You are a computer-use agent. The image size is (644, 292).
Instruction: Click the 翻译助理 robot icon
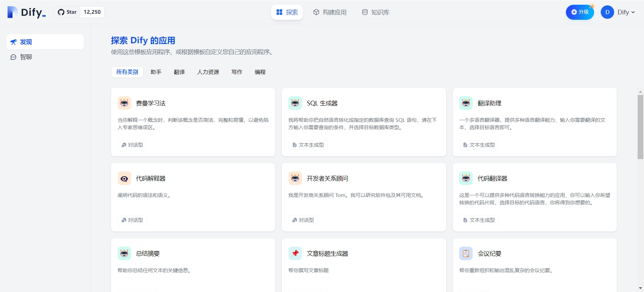click(x=466, y=103)
